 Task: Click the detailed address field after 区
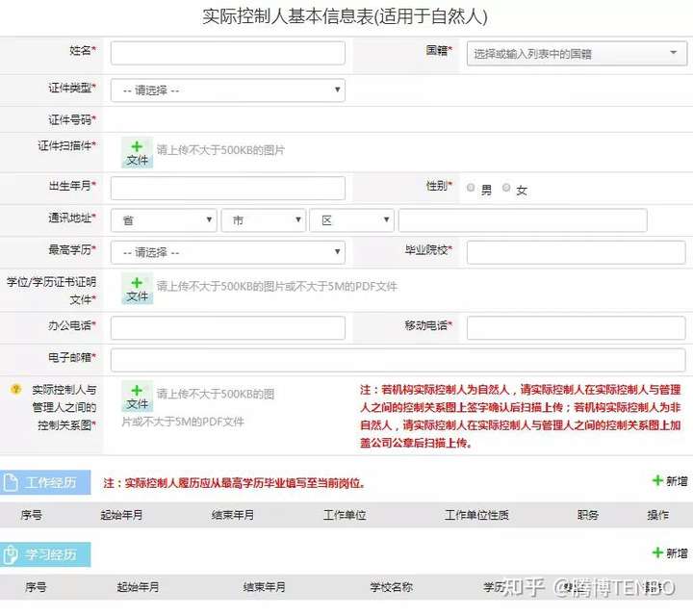[523, 220]
